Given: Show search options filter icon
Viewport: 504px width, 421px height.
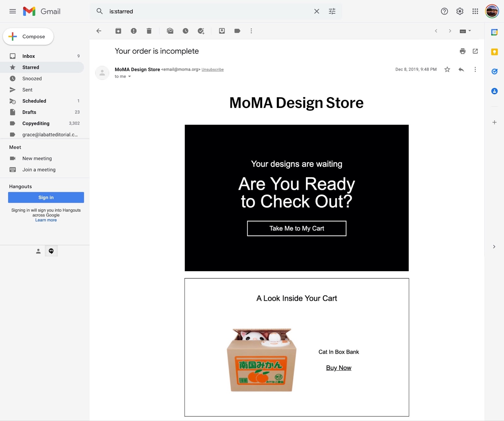Looking at the screenshot, I should coord(332,11).
